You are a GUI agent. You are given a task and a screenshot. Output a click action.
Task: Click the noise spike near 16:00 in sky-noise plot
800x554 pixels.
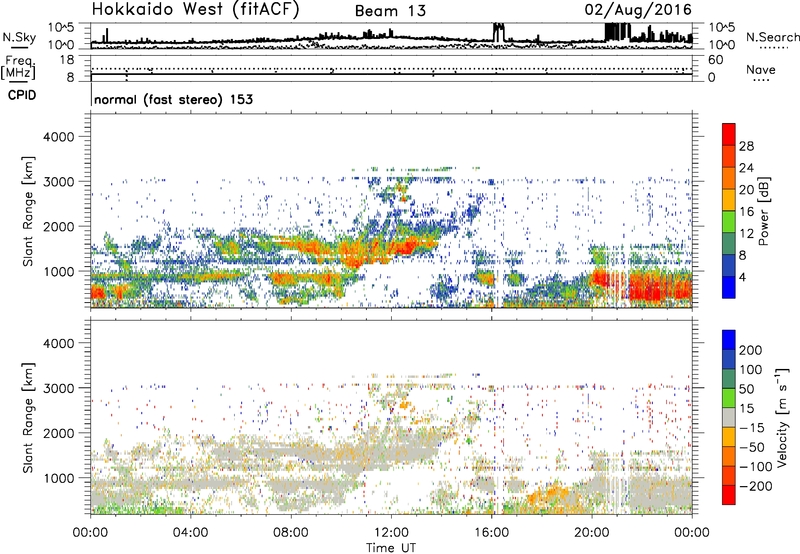coord(498,33)
